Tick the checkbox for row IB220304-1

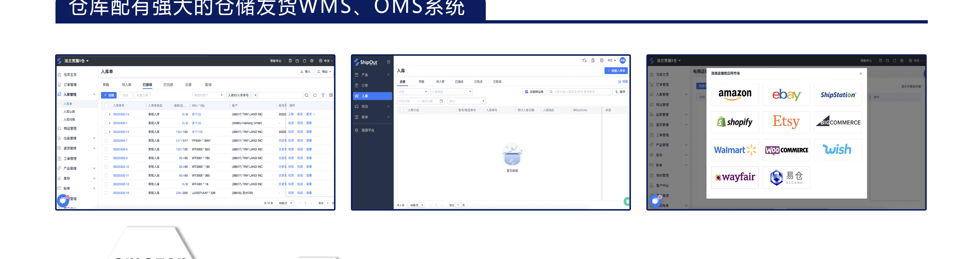pos(106,141)
